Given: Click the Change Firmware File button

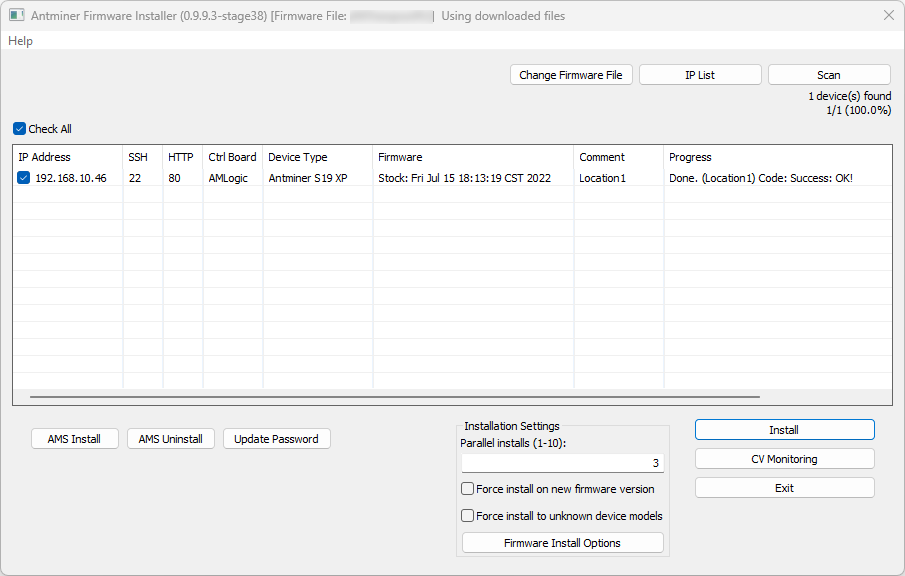Looking at the screenshot, I should point(571,75).
